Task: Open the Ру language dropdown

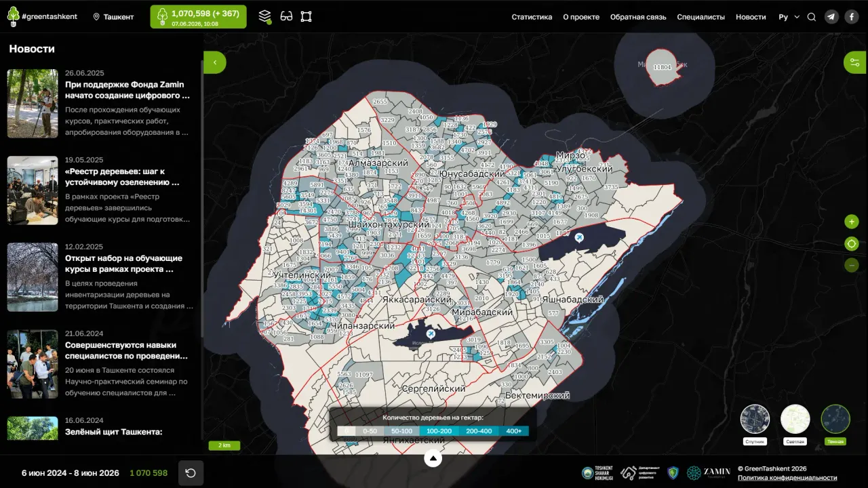Action: click(789, 17)
